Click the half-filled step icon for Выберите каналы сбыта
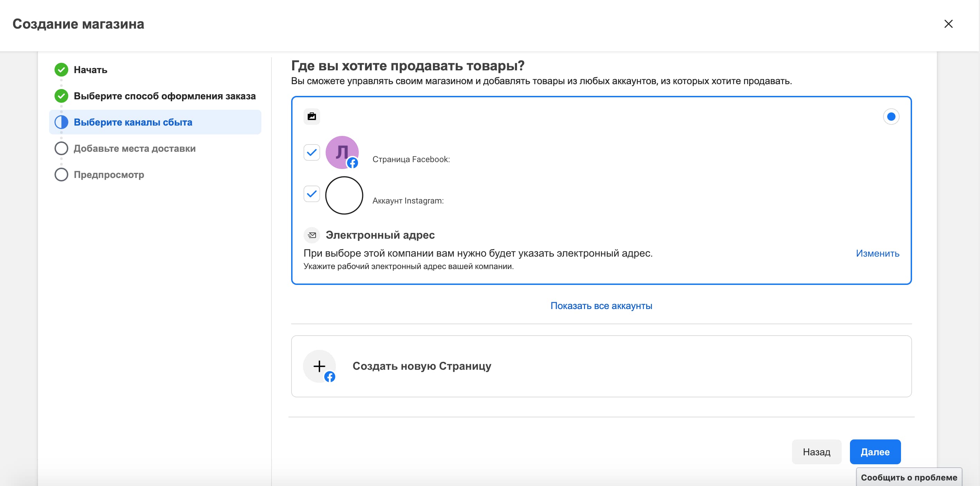The width and height of the screenshot is (980, 486). pyautogui.click(x=61, y=122)
